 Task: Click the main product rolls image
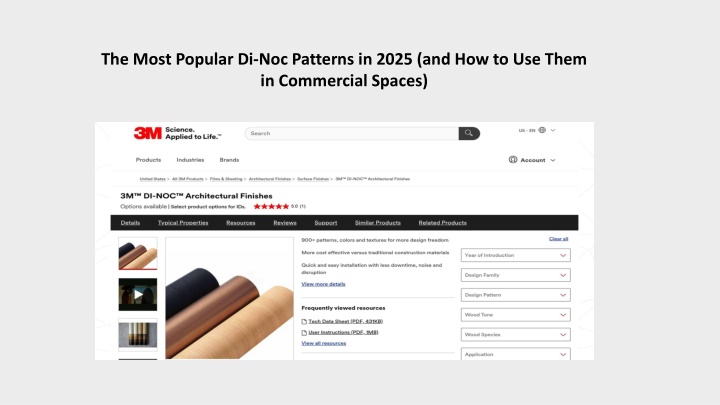pos(229,298)
